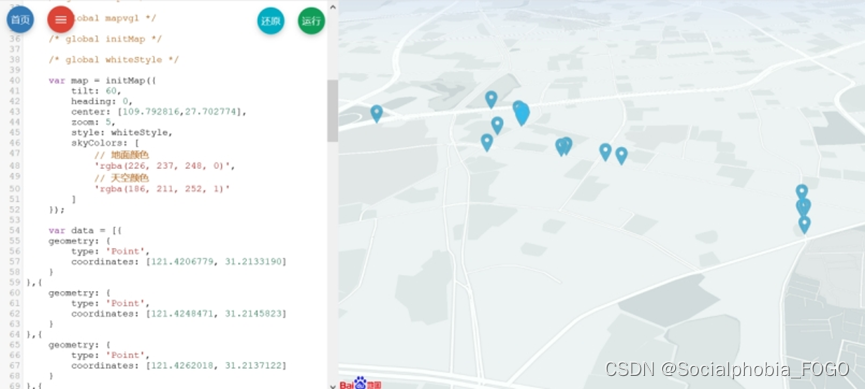The image size is (865, 389).
Task: Click the "/* global whiteStyle */" comment
Action: [113, 60]
